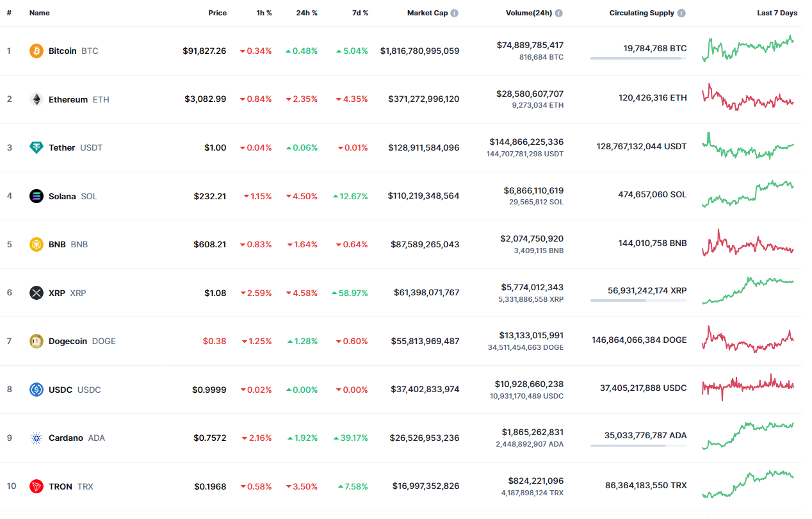Open the USDC coin page link
Screen dimensions: 812x519
75,390
